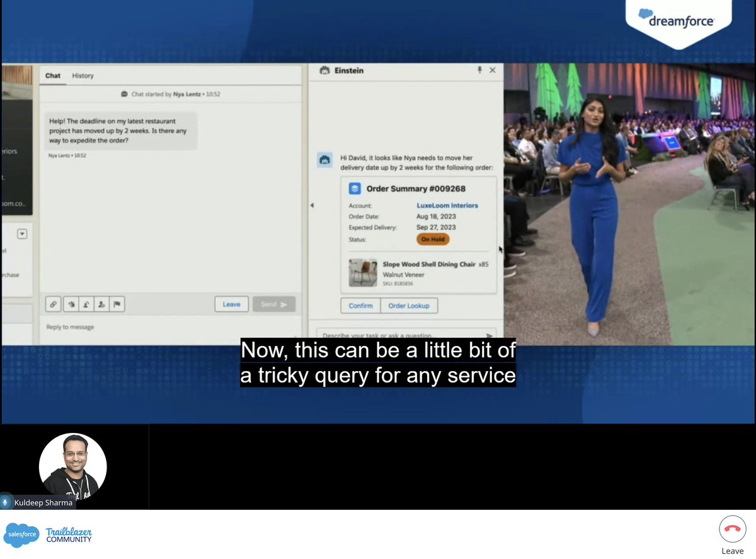Click the block visitor icon in chat toolbar
The width and height of the screenshot is (756, 559).
(x=101, y=304)
